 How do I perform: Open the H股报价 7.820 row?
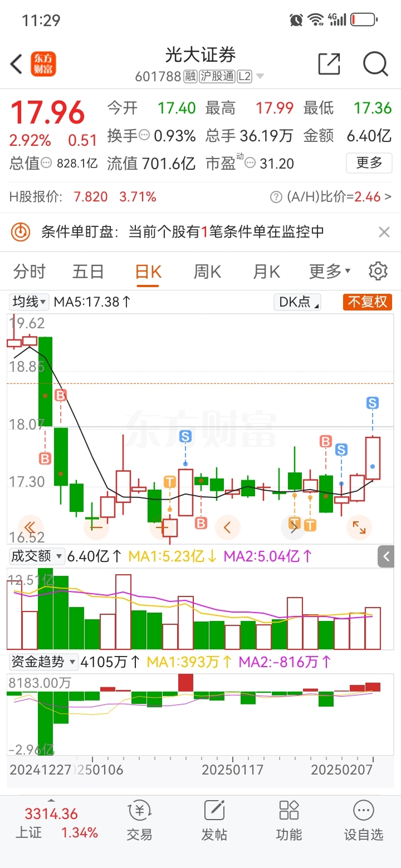(83, 197)
